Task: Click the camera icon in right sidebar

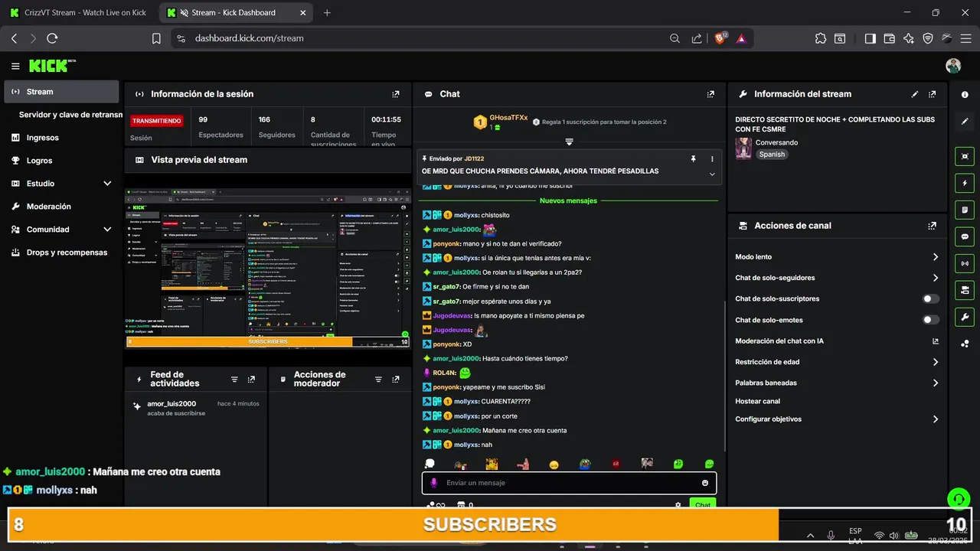Action: point(965,290)
